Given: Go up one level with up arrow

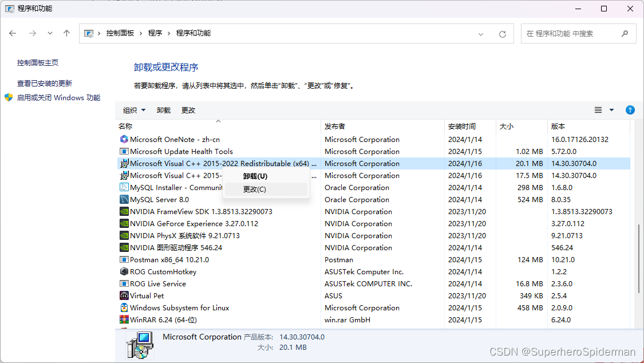Looking at the screenshot, I should [66, 33].
